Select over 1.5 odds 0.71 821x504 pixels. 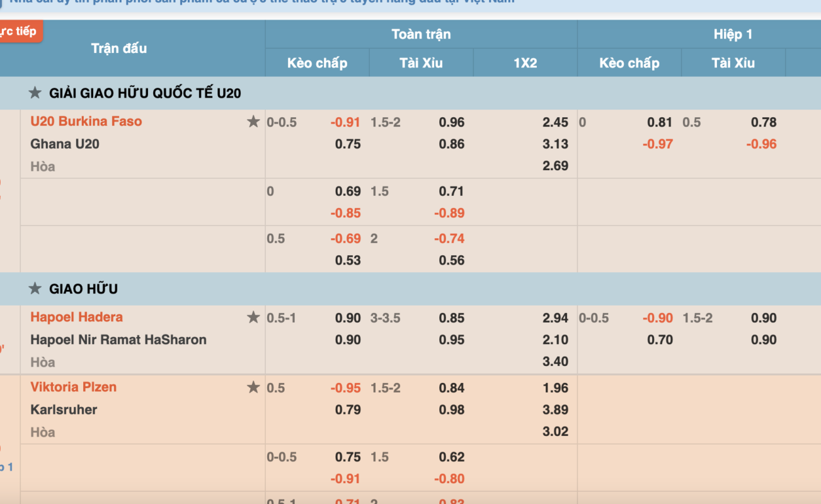pos(452,192)
